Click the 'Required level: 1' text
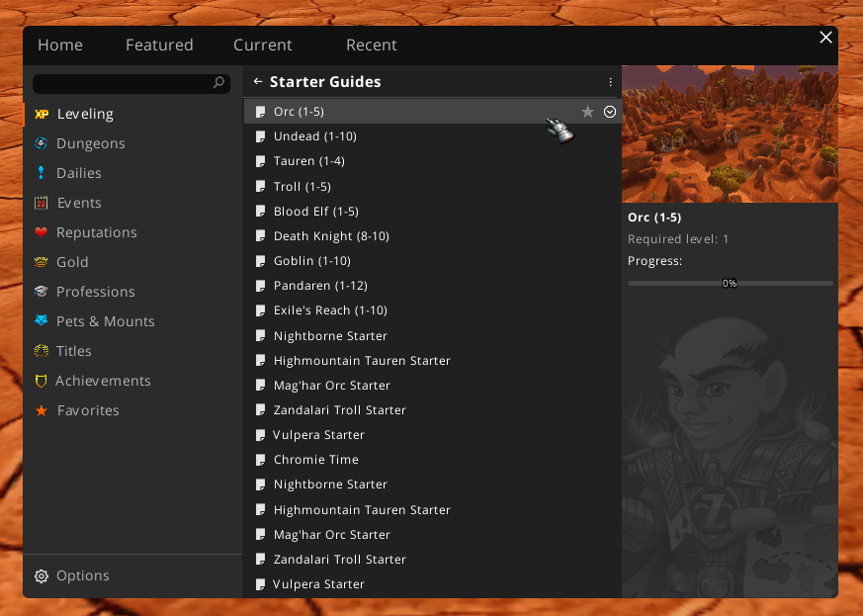 [678, 239]
